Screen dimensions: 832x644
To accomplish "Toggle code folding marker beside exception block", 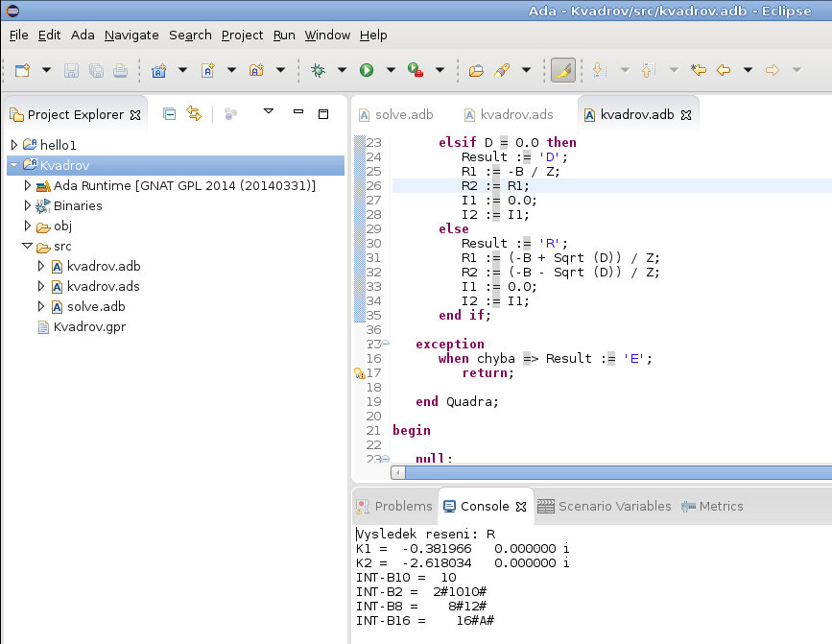I will pos(384,344).
